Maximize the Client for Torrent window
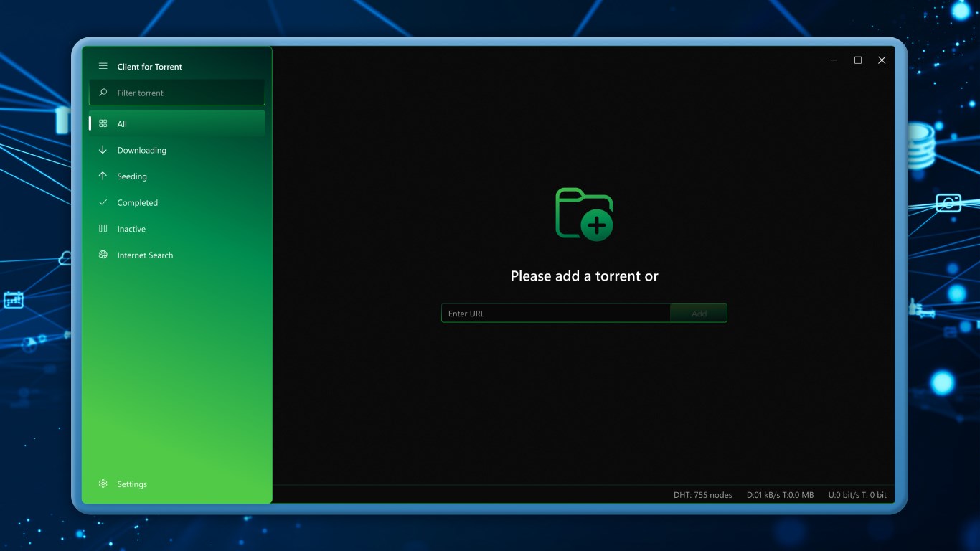This screenshot has height=551, width=980. point(858,60)
